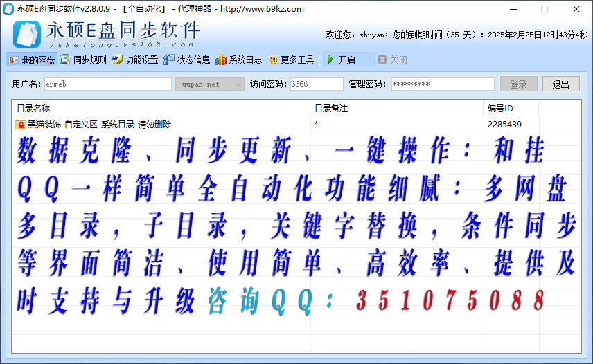
Task: Click the 状态信息 icon
Action: 169,60
